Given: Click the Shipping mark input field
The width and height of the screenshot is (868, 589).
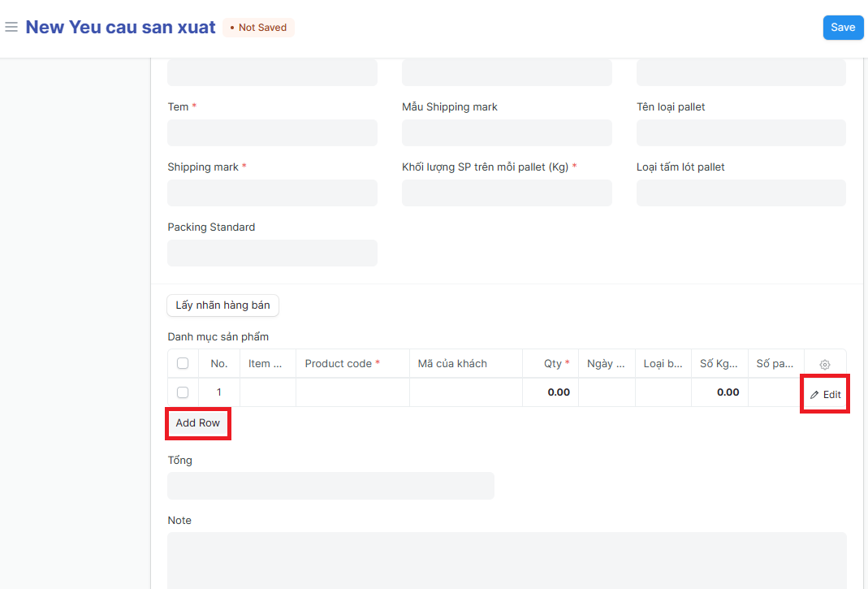Looking at the screenshot, I should (272, 193).
